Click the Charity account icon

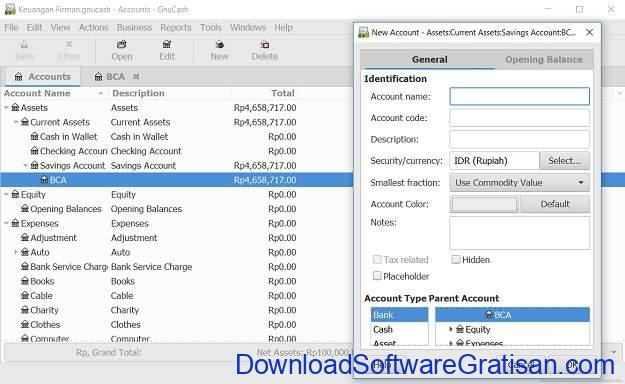tap(25, 310)
